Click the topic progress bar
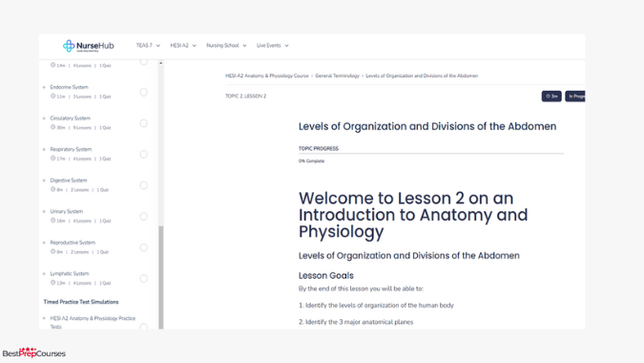This screenshot has height=363, width=644. point(431,154)
